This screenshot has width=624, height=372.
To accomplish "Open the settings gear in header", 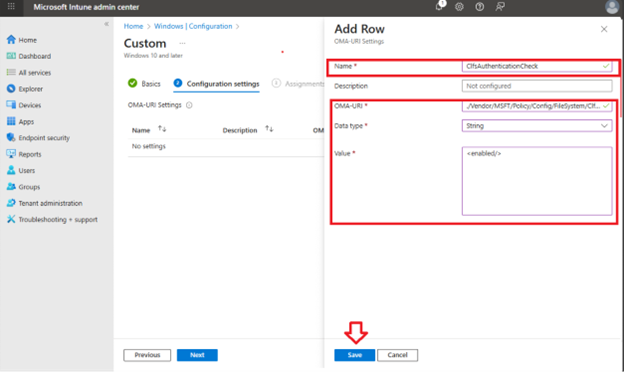I will click(x=459, y=7).
